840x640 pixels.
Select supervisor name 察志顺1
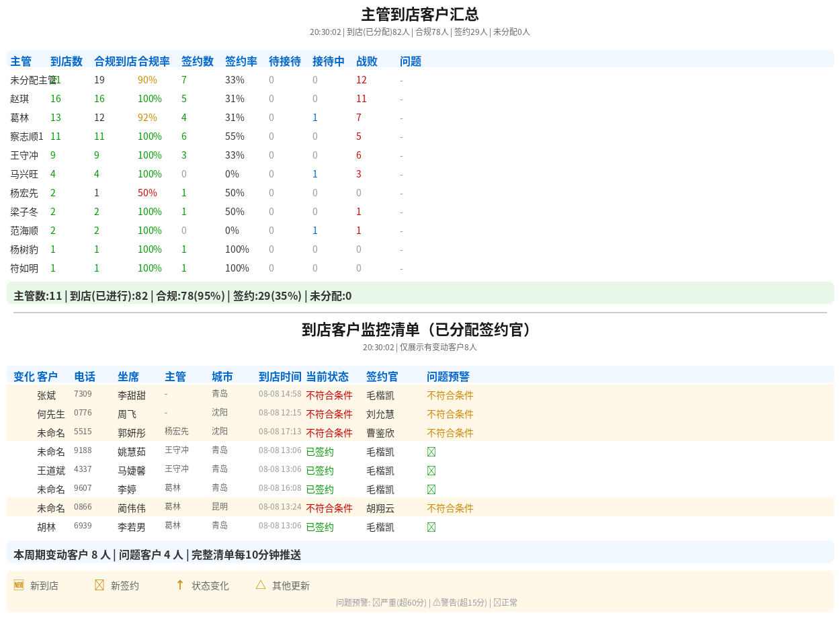click(x=27, y=136)
